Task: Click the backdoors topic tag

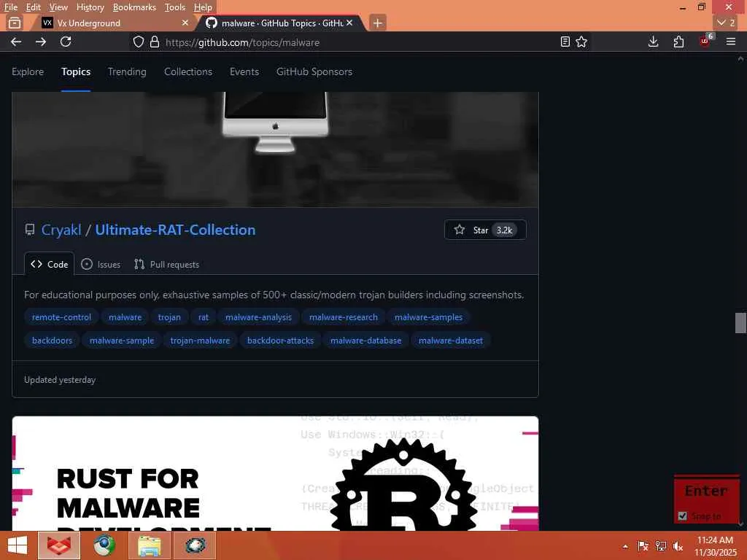Action: (x=52, y=341)
